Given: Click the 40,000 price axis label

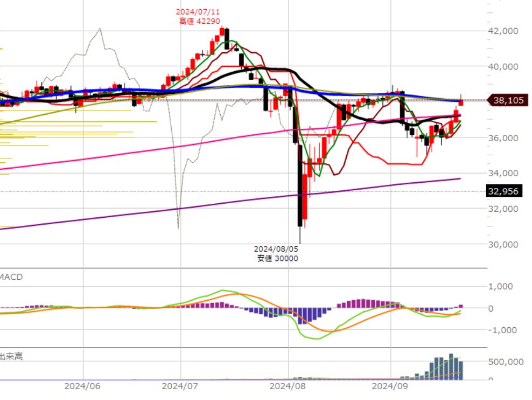Looking at the screenshot, I should pyautogui.click(x=503, y=66).
